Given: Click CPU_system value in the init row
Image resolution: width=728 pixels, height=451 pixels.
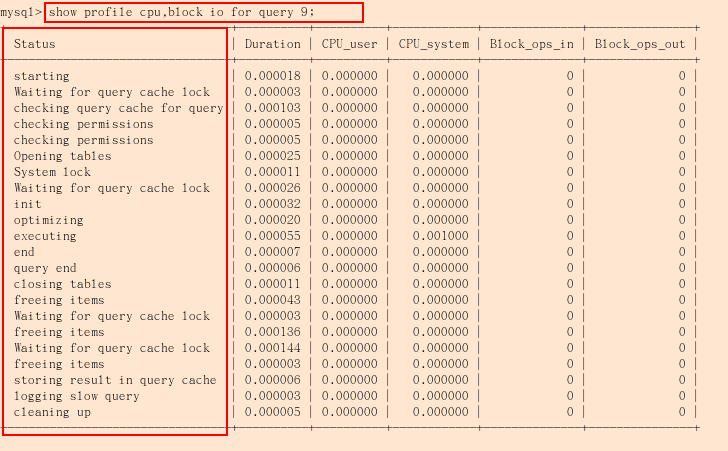Looking at the screenshot, I should [x=441, y=204].
